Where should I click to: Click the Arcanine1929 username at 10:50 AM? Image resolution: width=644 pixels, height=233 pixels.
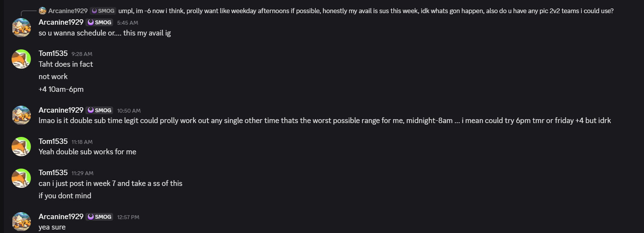[x=61, y=110]
